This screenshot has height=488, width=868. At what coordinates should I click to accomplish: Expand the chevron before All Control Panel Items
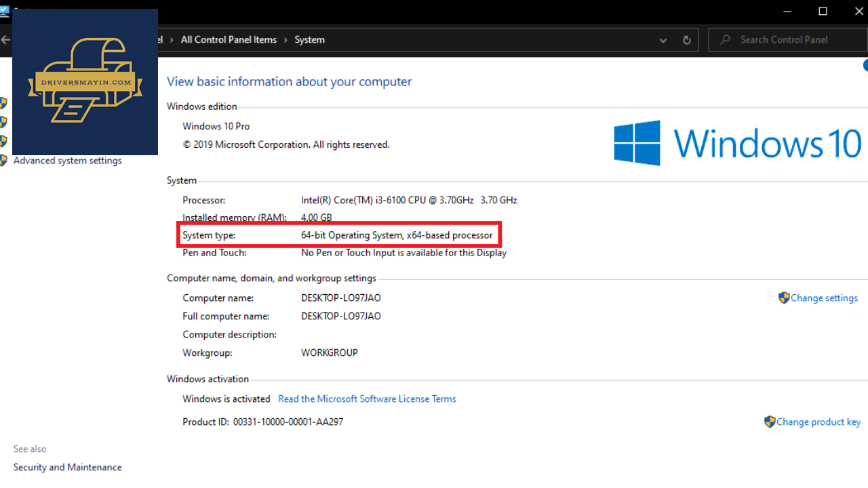[172, 40]
